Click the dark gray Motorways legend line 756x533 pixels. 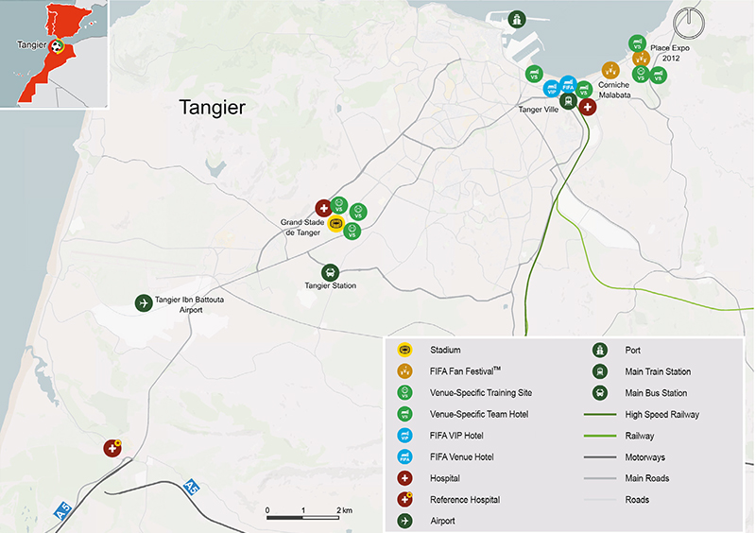[x=600, y=456]
